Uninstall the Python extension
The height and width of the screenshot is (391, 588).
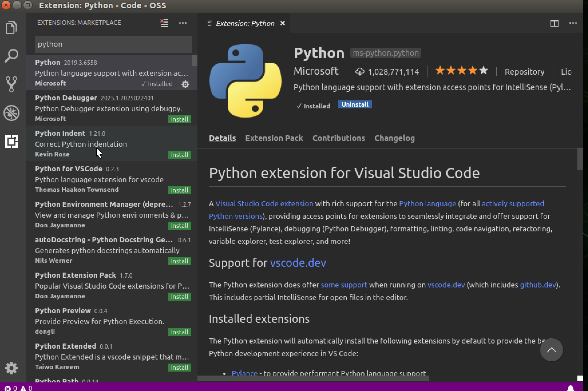[x=355, y=104]
